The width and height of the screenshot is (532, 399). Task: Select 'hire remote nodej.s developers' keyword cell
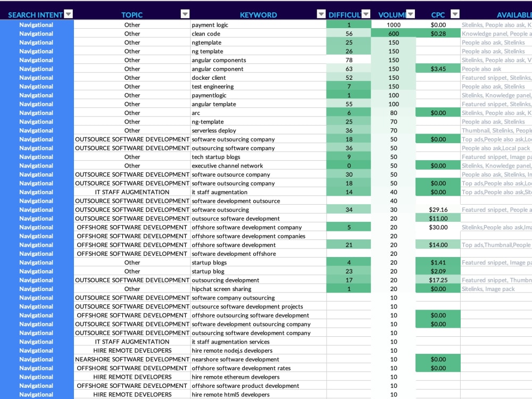tap(258, 351)
